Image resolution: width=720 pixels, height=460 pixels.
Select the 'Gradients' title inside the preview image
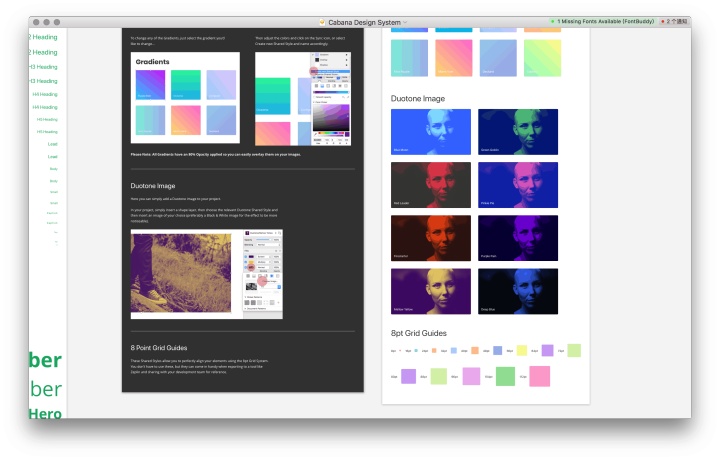(152, 62)
